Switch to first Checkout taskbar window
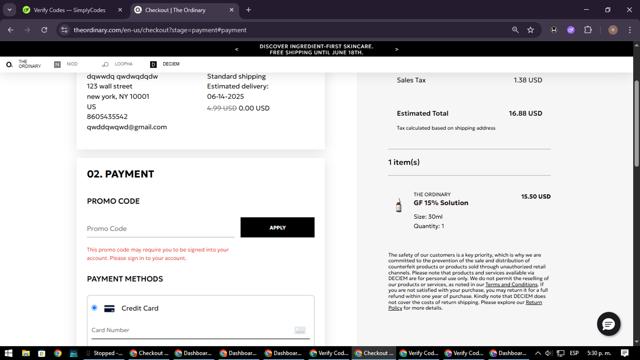Viewport: 640px width, 360px height. click(x=149, y=353)
